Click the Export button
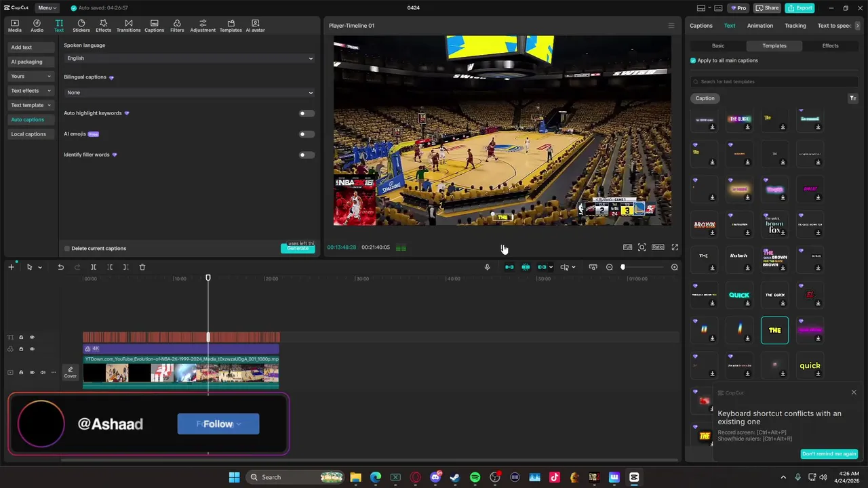The height and width of the screenshot is (488, 868). (x=800, y=8)
